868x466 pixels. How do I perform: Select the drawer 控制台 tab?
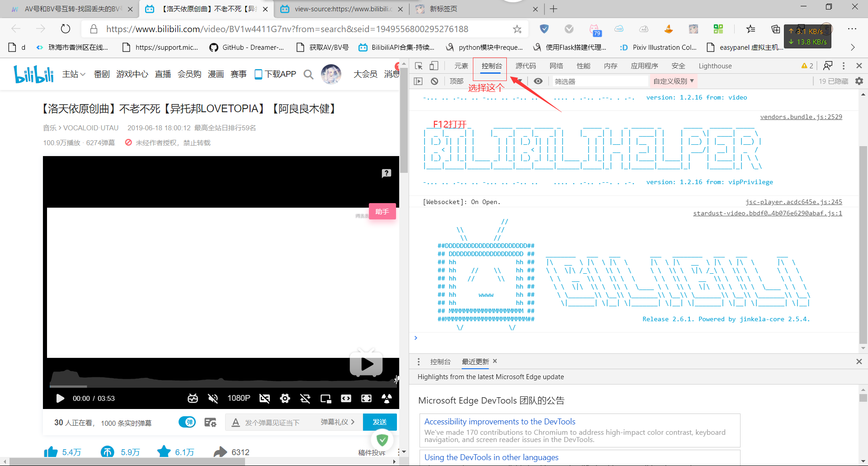click(x=440, y=361)
